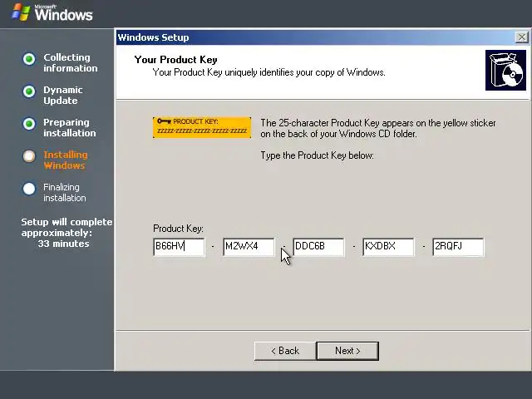The image size is (532, 399).
Task: Close the Windows Setup dialog
Action: point(521,37)
